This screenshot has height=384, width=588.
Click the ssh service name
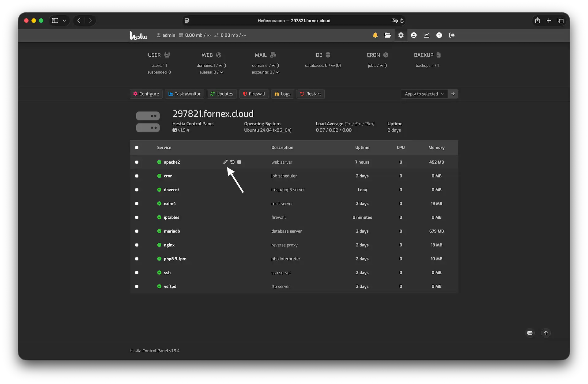(x=167, y=272)
